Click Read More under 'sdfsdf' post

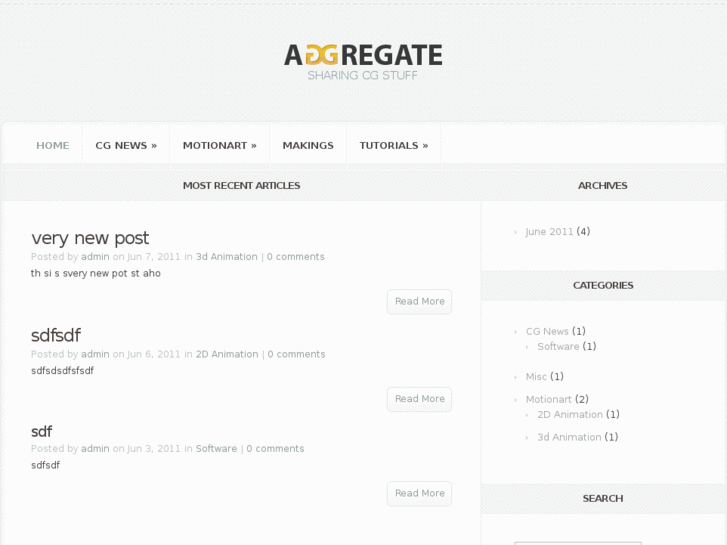click(420, 399)
